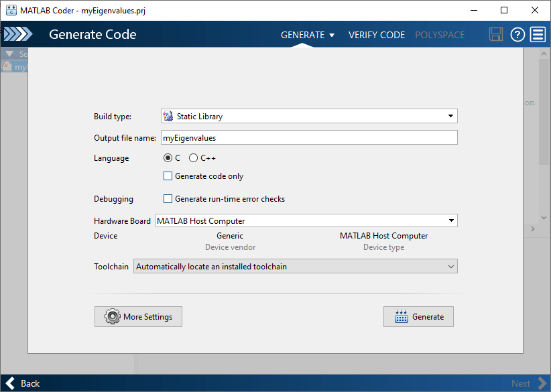This screenshot has height=392, width=551.
Task: Click the MATLAB Coder workflow arrows icon
Action: tap(18, 35)
